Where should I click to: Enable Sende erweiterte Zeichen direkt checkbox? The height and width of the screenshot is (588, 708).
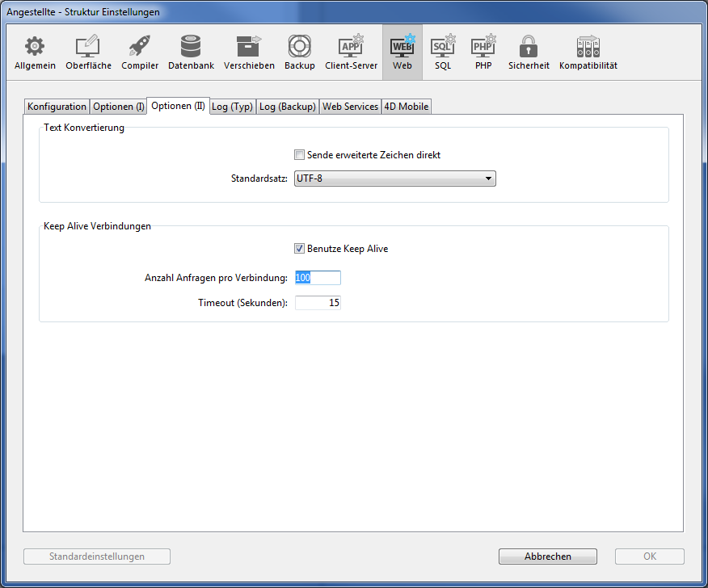click(300, 155)
